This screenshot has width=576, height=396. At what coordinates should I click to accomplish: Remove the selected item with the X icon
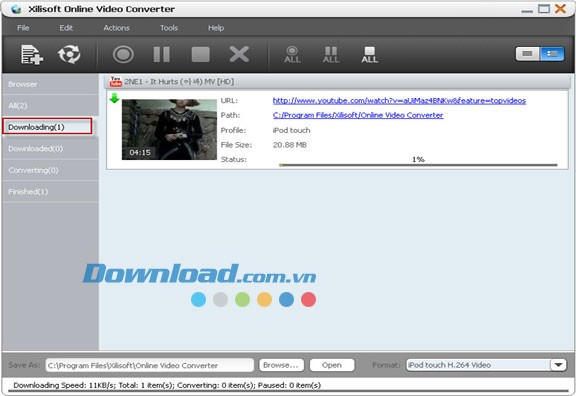point(239,54)
